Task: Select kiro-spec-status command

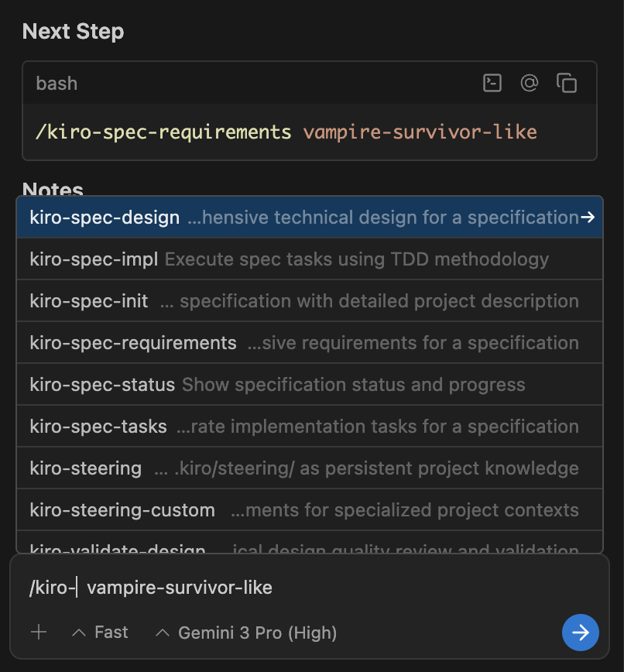Action: [102, 385]
